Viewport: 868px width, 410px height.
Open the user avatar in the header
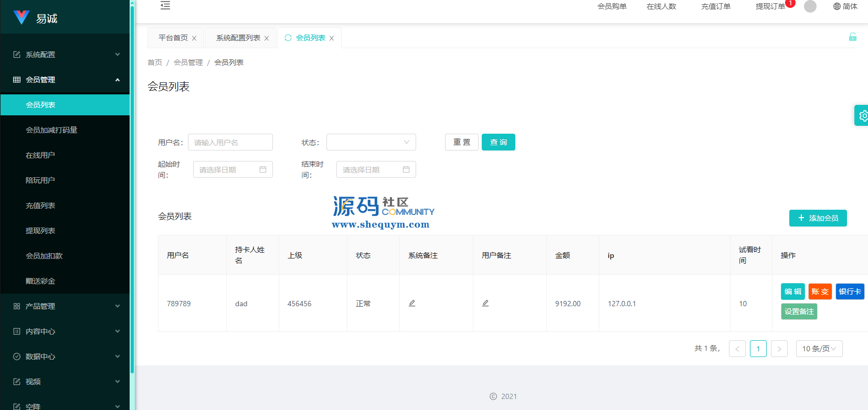point(810,6)
